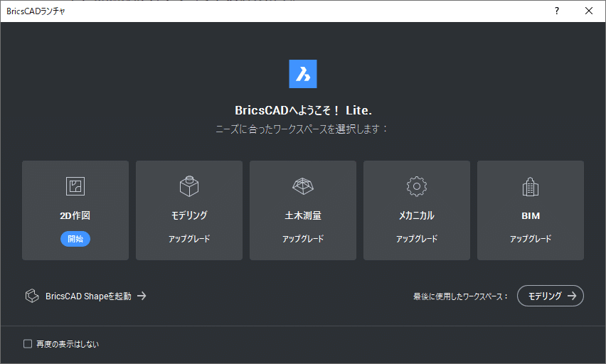Click the arrow next to BricsCAD Shapeを起動
The width and height of the screenshot is (606, 364).
142,296
